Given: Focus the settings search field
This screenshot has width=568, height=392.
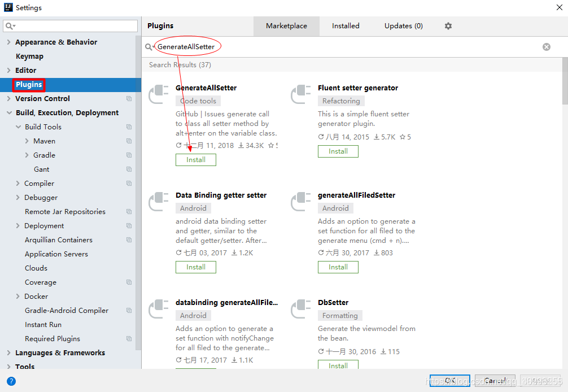Looking at the screenshot, I should point(70,26).
